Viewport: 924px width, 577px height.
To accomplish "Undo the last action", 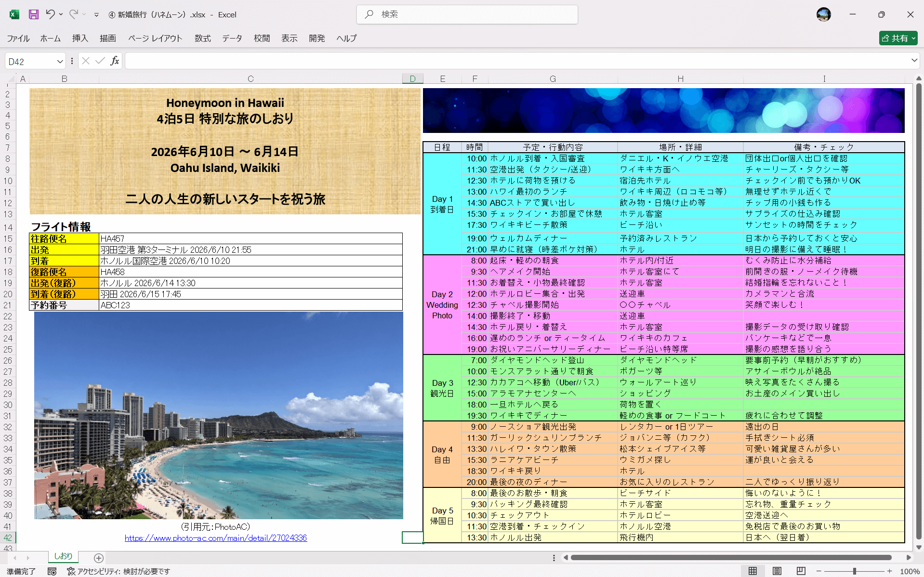I will pos(50,14).
